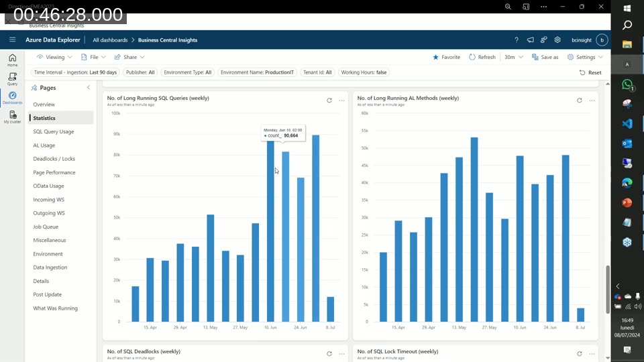Image resolution: width=644 pixels, height=362 pixels.
Task: Open the Overview page
Action: pos(44,105)
